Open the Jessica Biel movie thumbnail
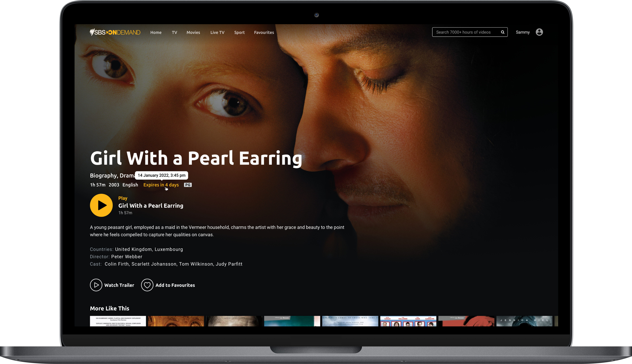632x364 pixels. (524, 321)
